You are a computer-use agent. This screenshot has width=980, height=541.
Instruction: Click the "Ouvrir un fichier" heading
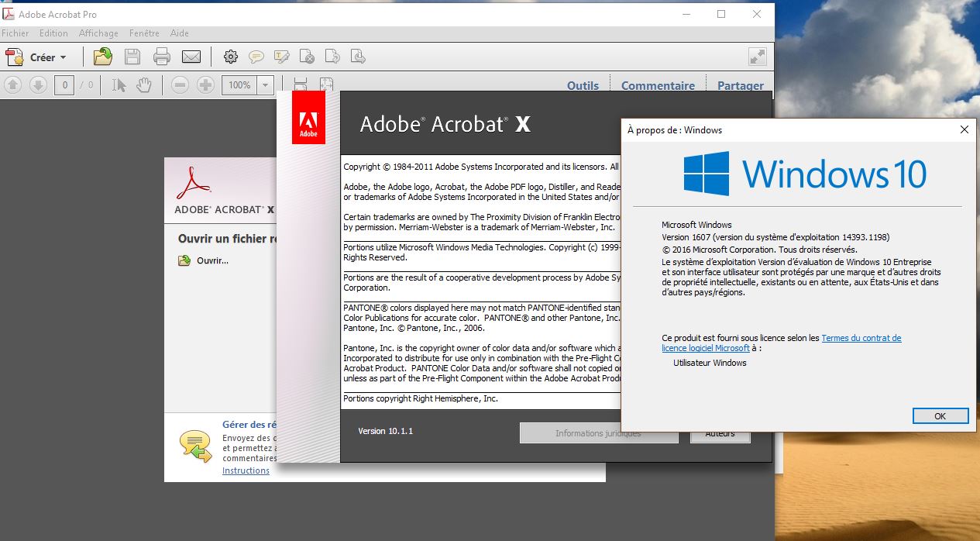[x=227, y=239]
